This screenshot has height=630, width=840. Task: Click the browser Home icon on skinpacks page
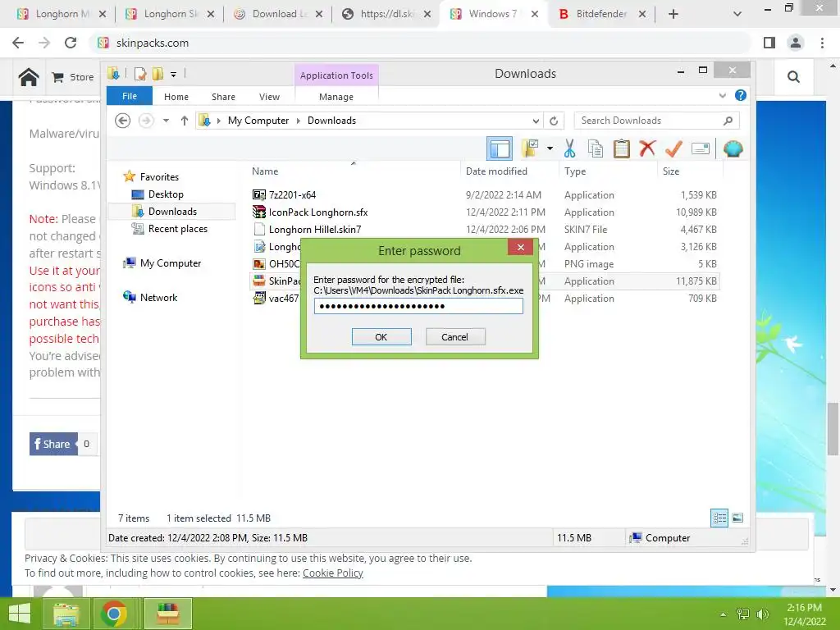[x=29, y=77]
